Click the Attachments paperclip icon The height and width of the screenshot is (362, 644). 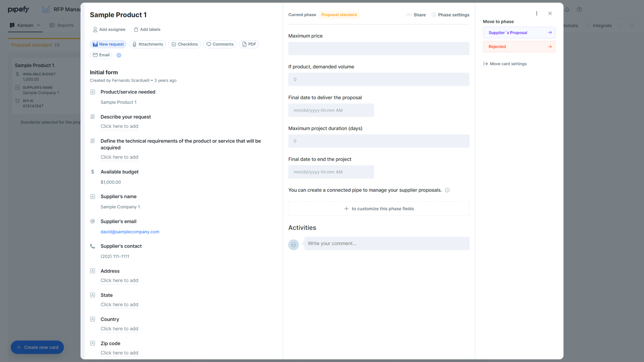point(134,44)
